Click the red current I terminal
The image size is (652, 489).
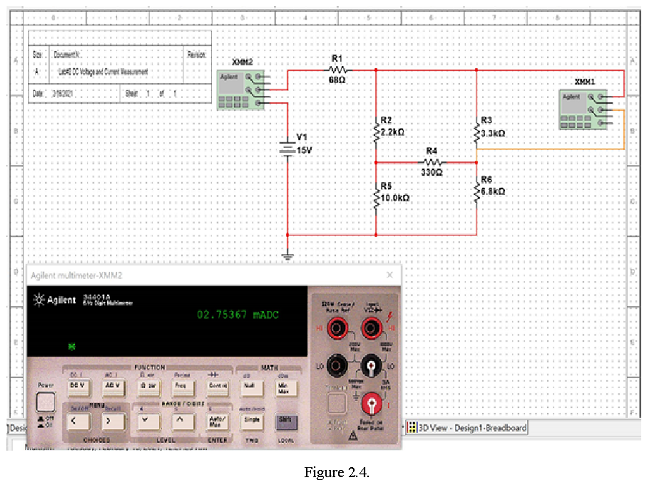coord(371,403)
